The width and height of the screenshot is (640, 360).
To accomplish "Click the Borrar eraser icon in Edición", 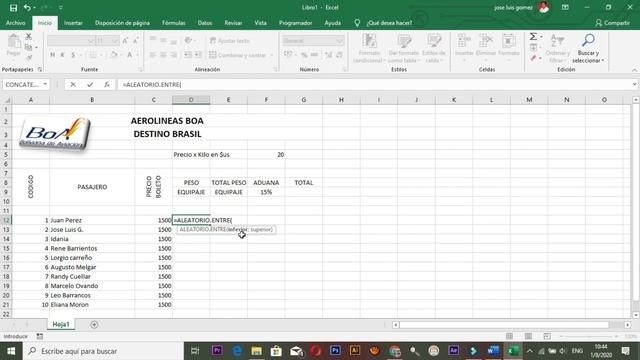I will 533,58.
